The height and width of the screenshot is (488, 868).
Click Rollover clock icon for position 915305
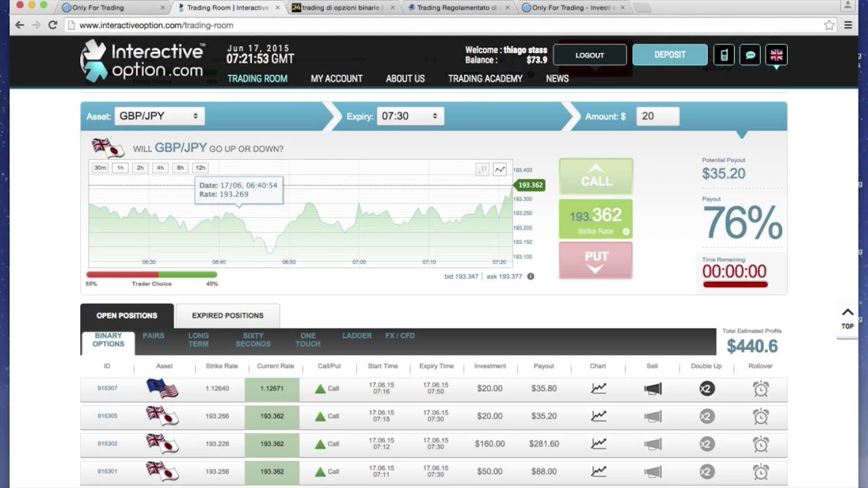pos(761,416)
